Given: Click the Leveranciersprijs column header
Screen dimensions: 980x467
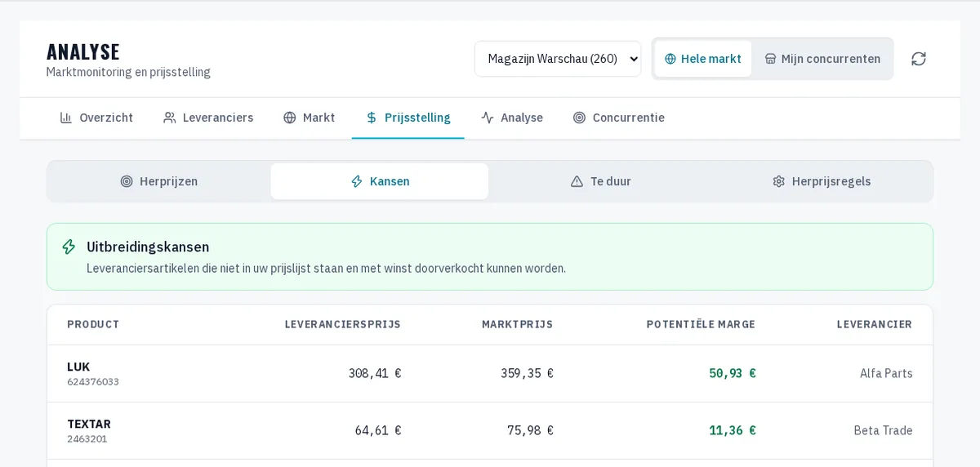Looking at the screenshot, I should pos(343,324).
